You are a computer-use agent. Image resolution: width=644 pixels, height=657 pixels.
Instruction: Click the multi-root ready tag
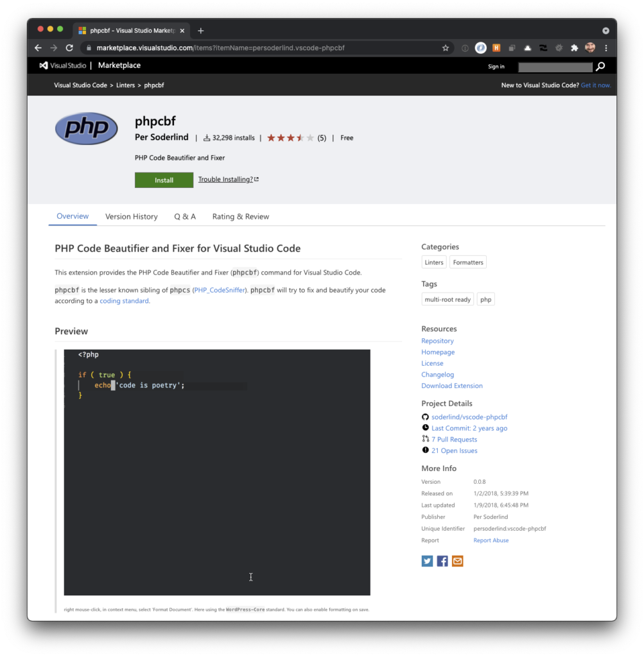tap(448, 299)
